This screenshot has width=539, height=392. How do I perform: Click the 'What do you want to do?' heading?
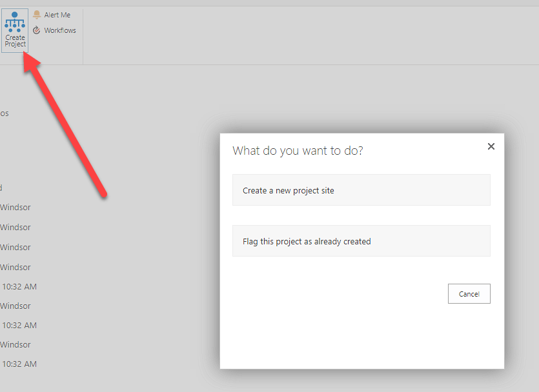click(x=298, y=151)
